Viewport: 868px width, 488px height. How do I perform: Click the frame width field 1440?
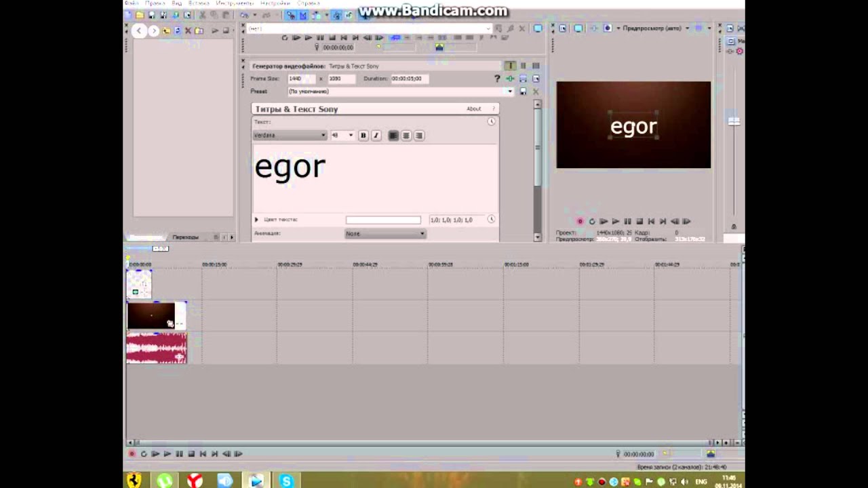(x=301, y=79)
